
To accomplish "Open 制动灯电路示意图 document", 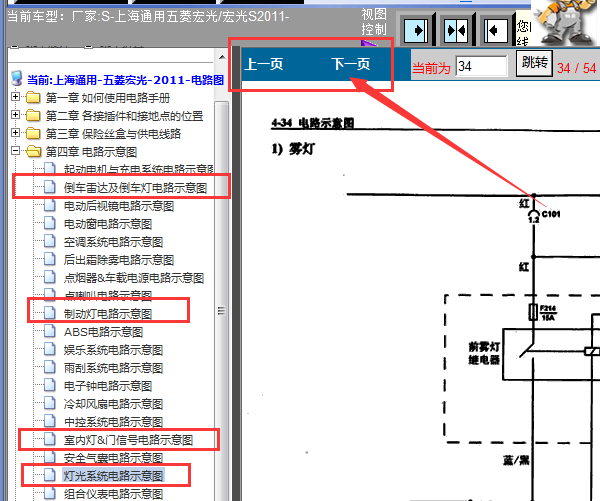I will tap(108, 314).
